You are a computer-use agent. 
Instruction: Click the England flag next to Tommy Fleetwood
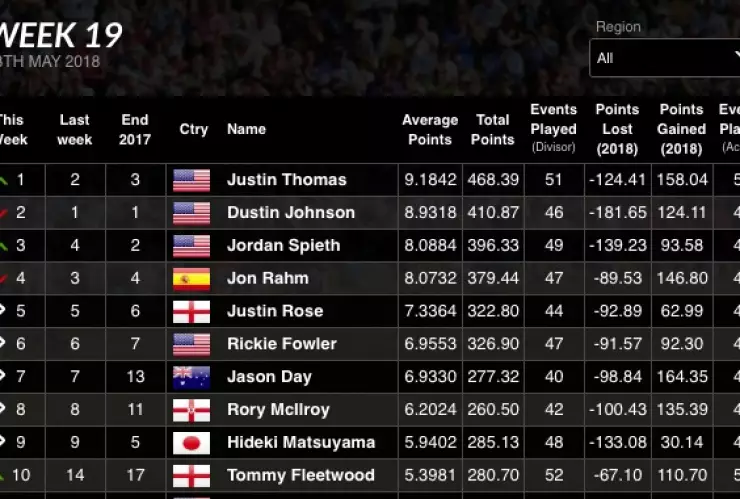coord(191,476)
